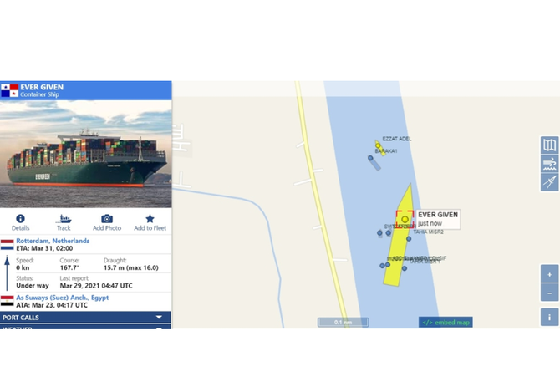This screenshot has width=560, height=392.
Task: Open the As Suways (Suez) Anch. link
Action: [x=62, y=298]
